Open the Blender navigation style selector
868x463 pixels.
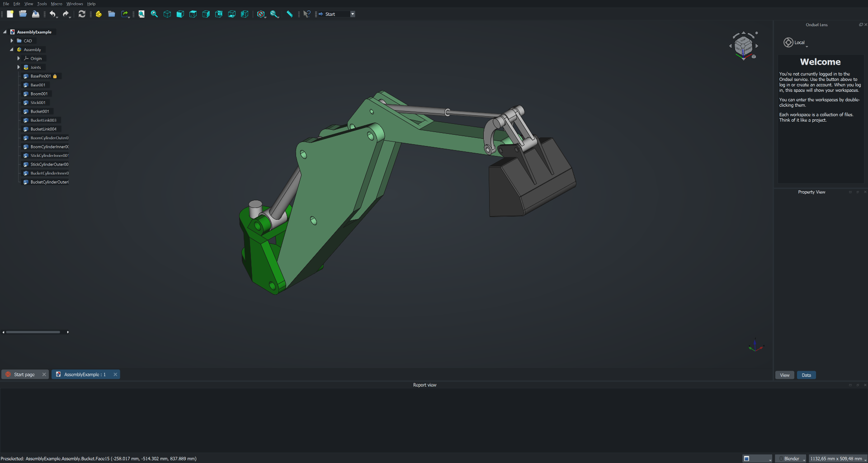tap(792, 458)
